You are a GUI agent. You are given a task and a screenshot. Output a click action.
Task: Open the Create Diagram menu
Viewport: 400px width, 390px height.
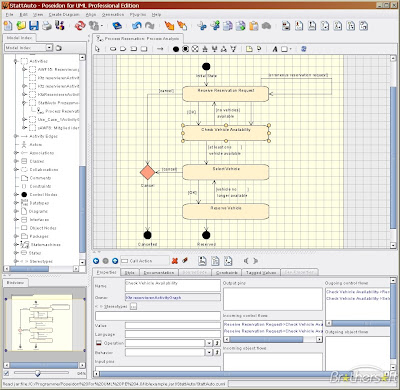point(64,15)
